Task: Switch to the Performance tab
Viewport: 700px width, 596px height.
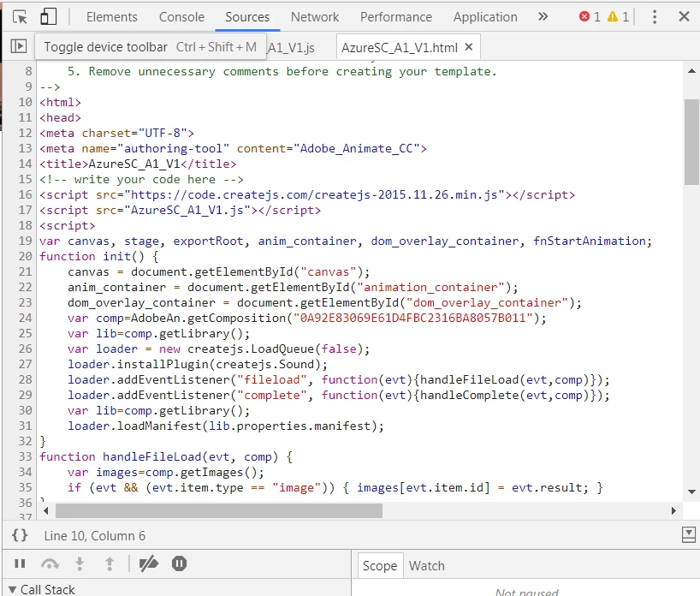Action: 396,17
